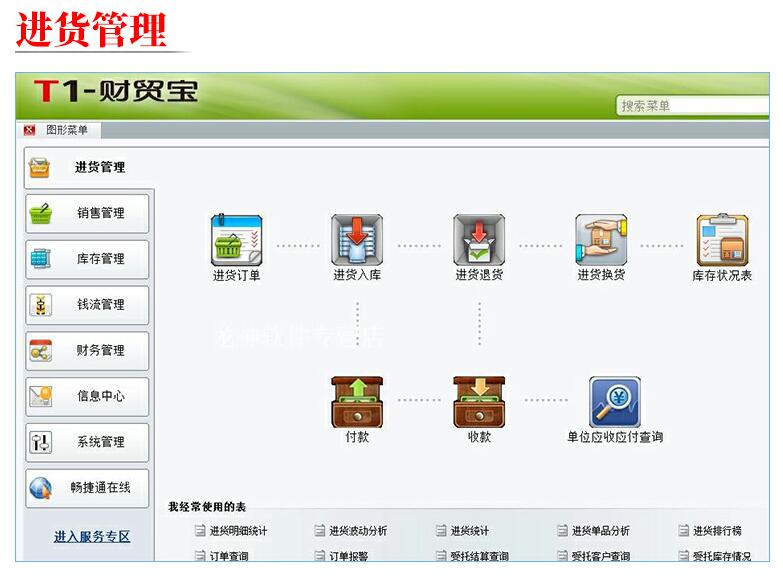783x580 pixels.
Task: Switch to 钱流管理 module
Action: (87, 305)
